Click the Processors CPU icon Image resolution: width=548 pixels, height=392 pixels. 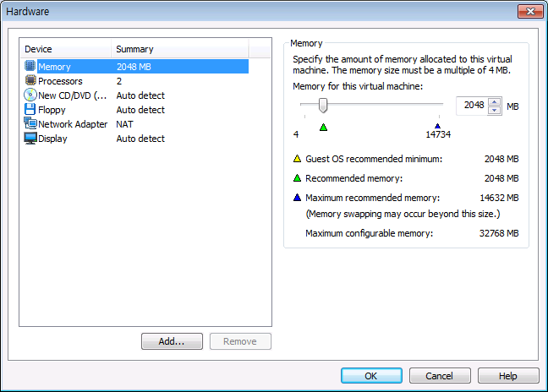30,80
